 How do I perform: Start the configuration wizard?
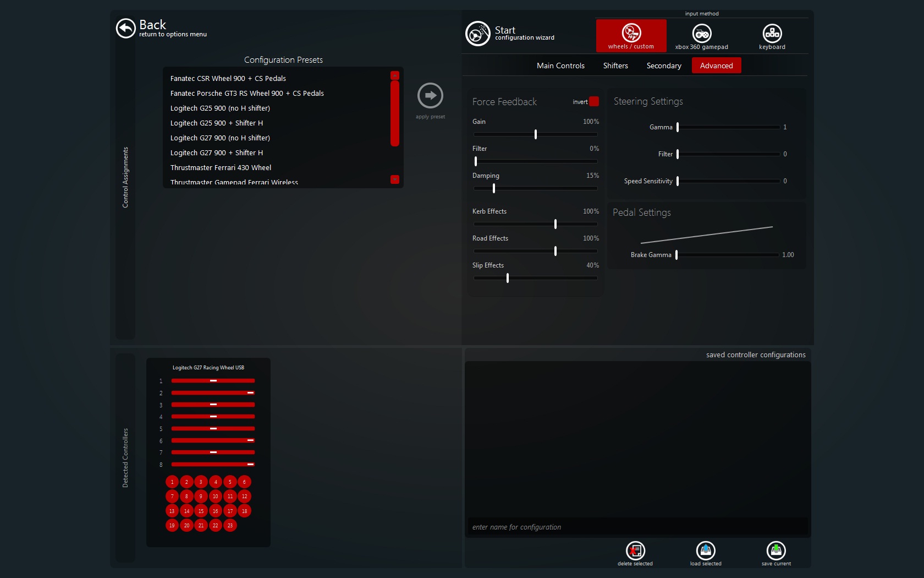(x=477, y=34)
